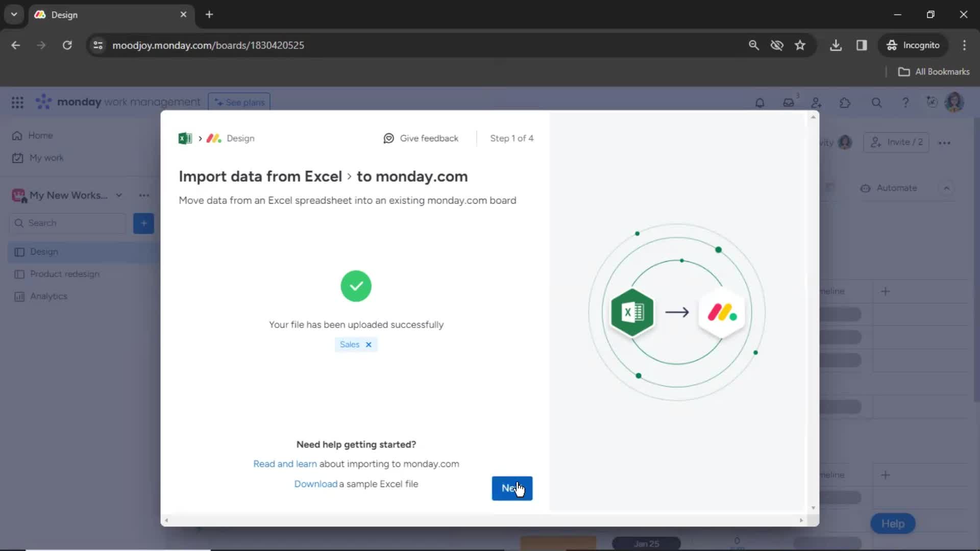
Task: Click the user profile avatar icon
Action: click(954, 102)
